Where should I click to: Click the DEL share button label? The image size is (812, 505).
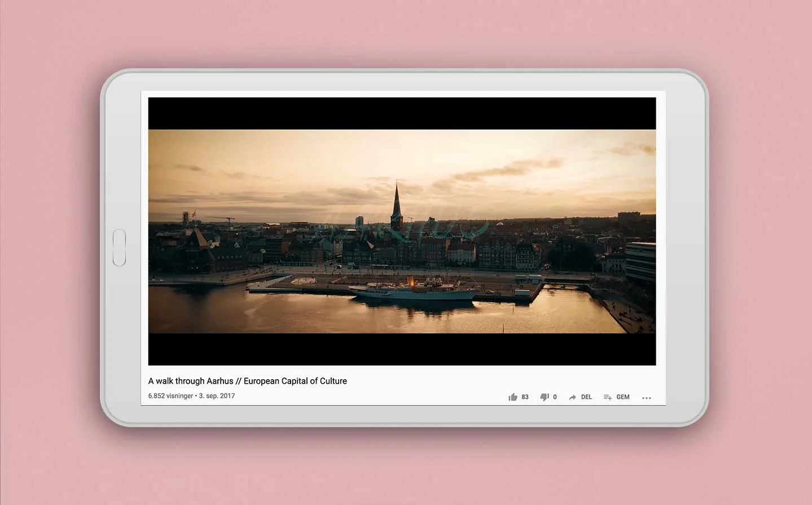point(586,397)
